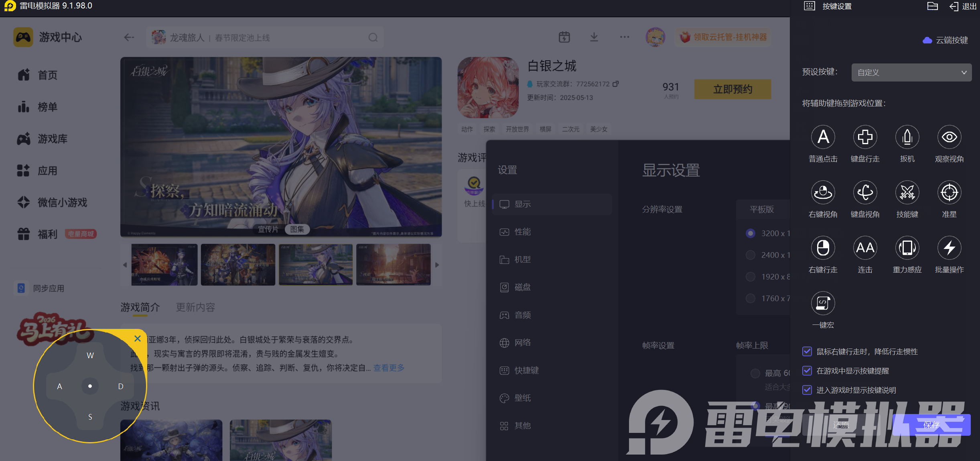Toggle 在游戏中显示按键提醒 checkbox
The width and height of the screenshot is (980, 461).
[807, 371]
